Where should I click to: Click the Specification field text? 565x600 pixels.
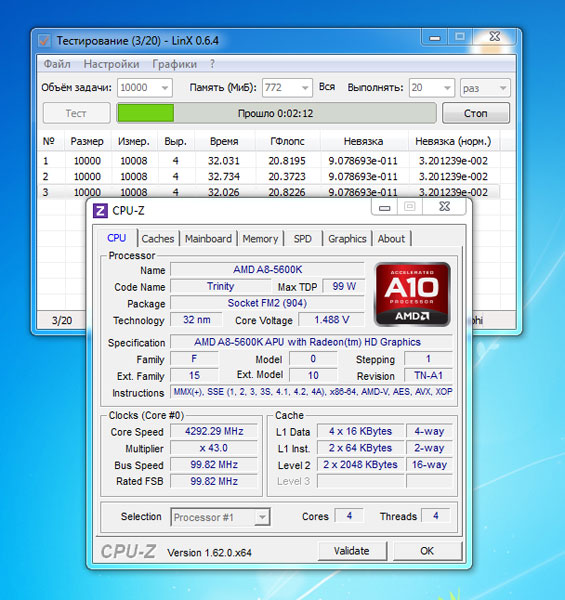click(311, 342)
